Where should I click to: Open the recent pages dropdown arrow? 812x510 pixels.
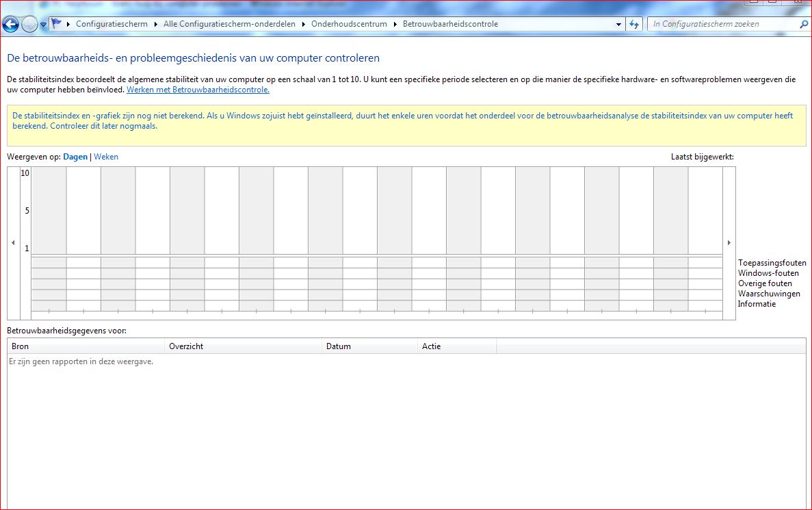44,25
